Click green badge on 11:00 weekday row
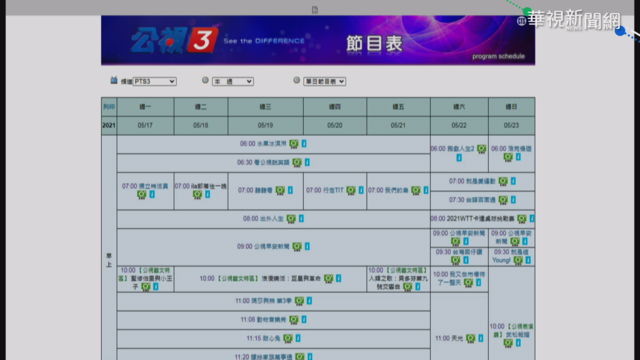640x360 pixels. click(x=299, y=301)
